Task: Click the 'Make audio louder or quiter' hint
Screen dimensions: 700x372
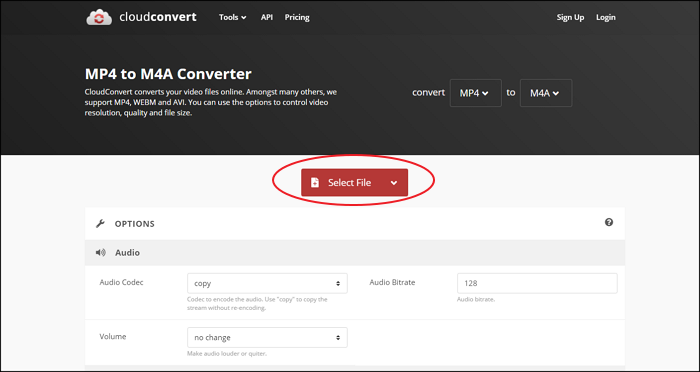Action: click(x=227, y=354)
